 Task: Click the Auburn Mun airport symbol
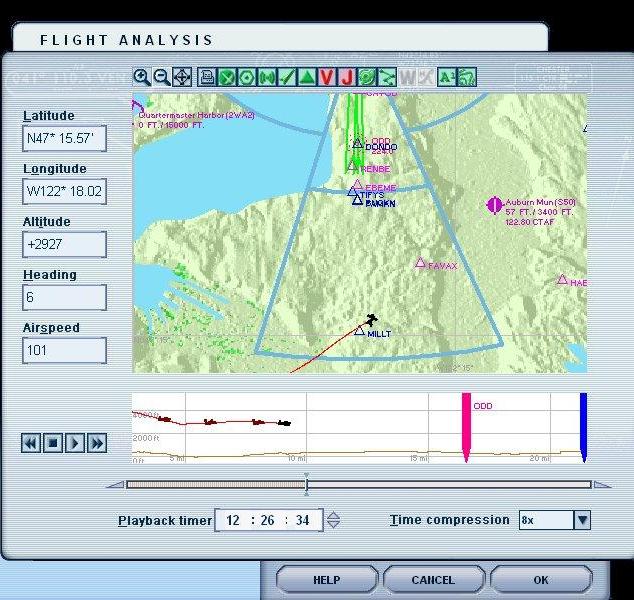[x=494, y=205]
